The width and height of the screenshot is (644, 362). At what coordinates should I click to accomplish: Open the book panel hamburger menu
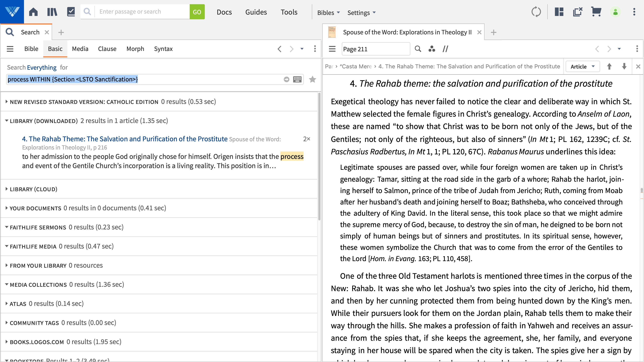[332, 49]
